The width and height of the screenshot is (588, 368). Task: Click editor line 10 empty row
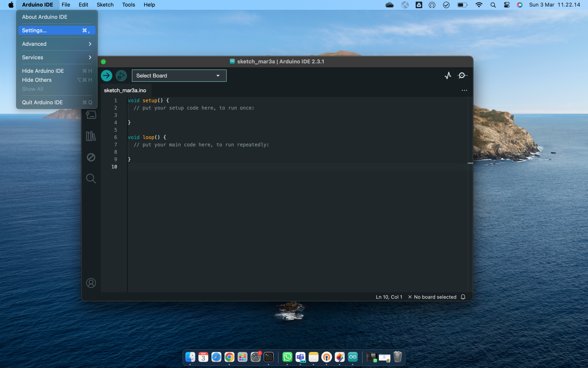(297, 167)
